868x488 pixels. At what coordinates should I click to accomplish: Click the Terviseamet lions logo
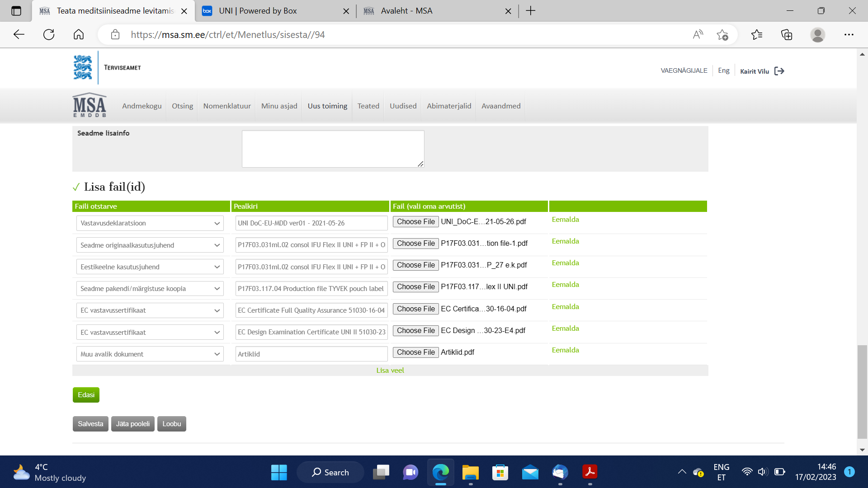click(x=83, y=67)
